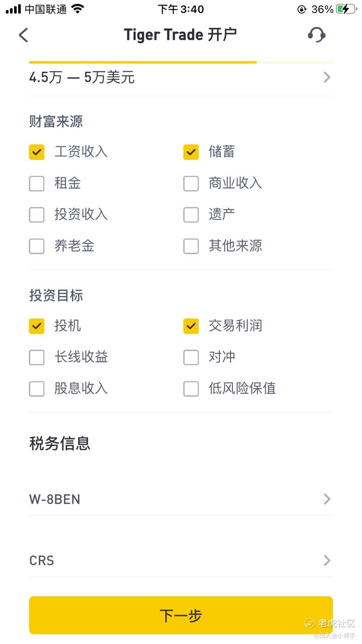362x644 pixels.
Task: Tap the back arrow icon
Action: [x=24, y=35]
